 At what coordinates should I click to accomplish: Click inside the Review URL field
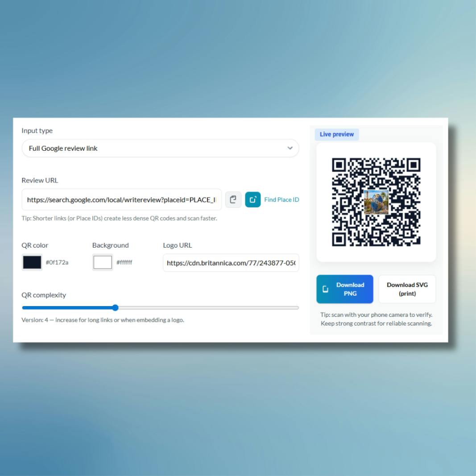click(120, 200)
